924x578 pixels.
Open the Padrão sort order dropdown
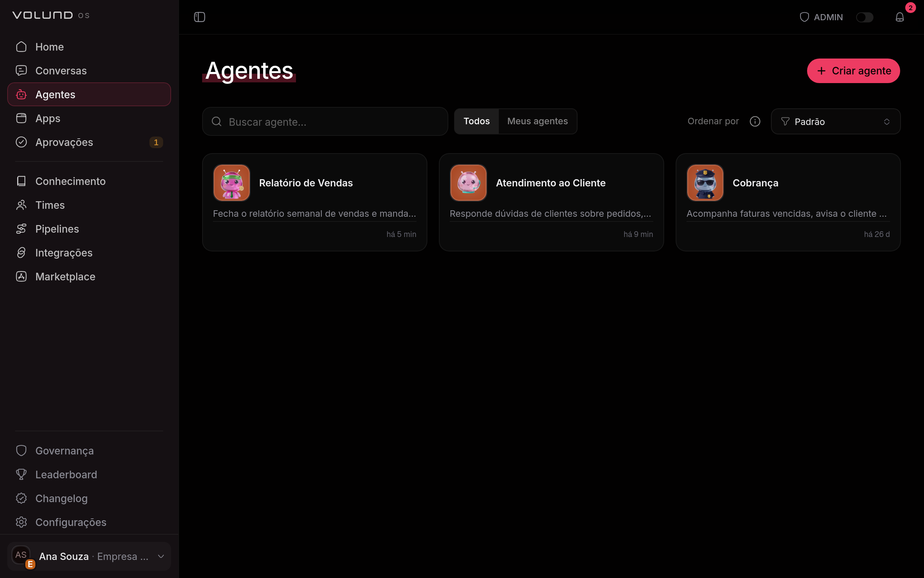click(x=836, y=122)
